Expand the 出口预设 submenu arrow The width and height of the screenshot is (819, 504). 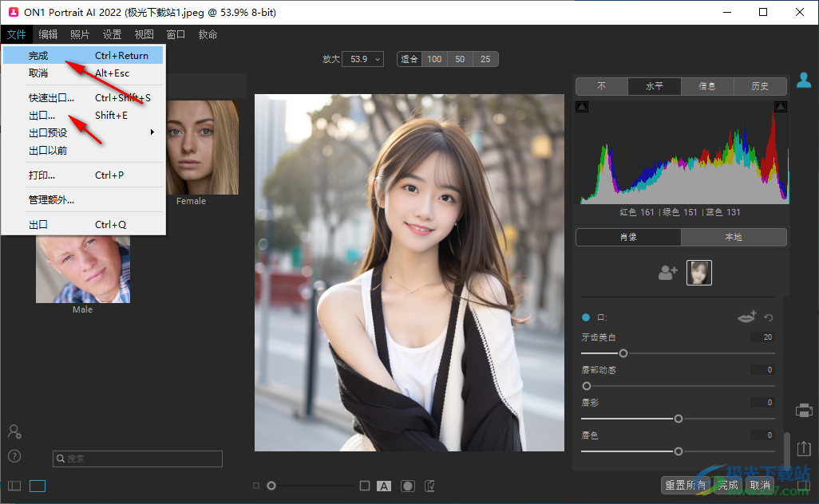click(x=152, y=132)
